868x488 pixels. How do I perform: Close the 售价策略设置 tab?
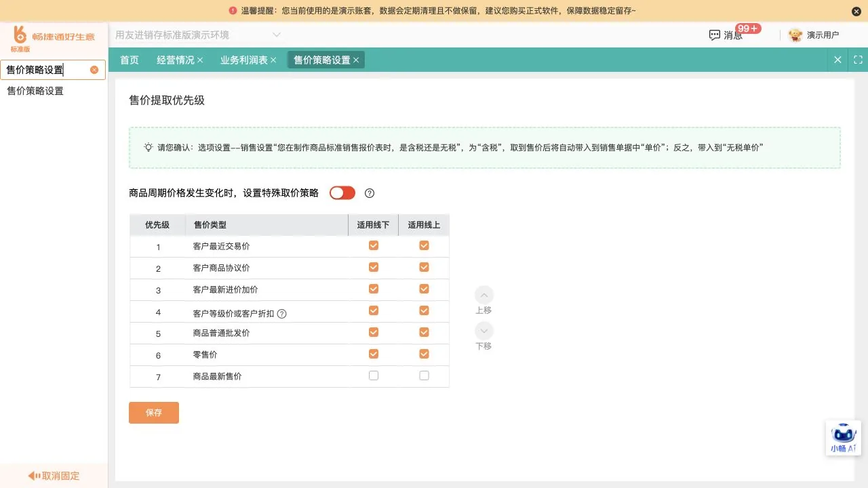356,60
